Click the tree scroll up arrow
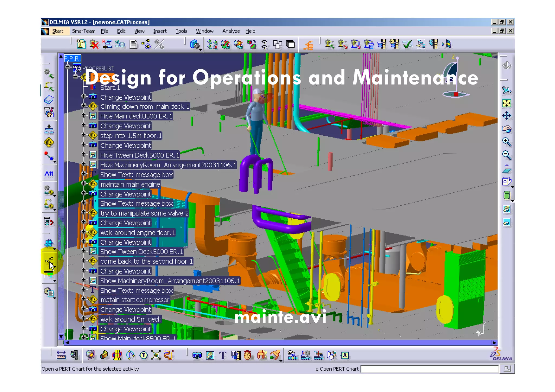 tap(61, 57)
